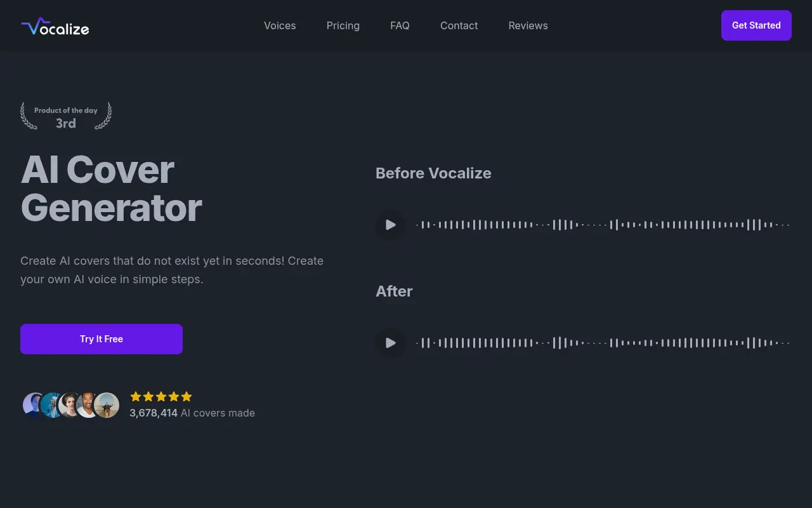The width and height of the screenshot is (812, 508).
Task: Navigate to the Pricing section
Action: (343, 25)
